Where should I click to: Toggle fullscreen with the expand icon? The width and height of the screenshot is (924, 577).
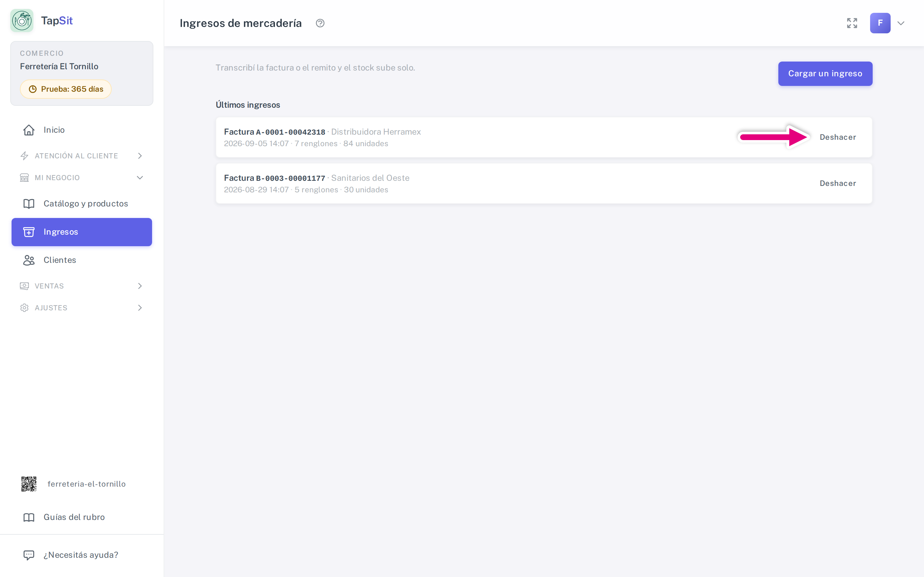point(852,23)
